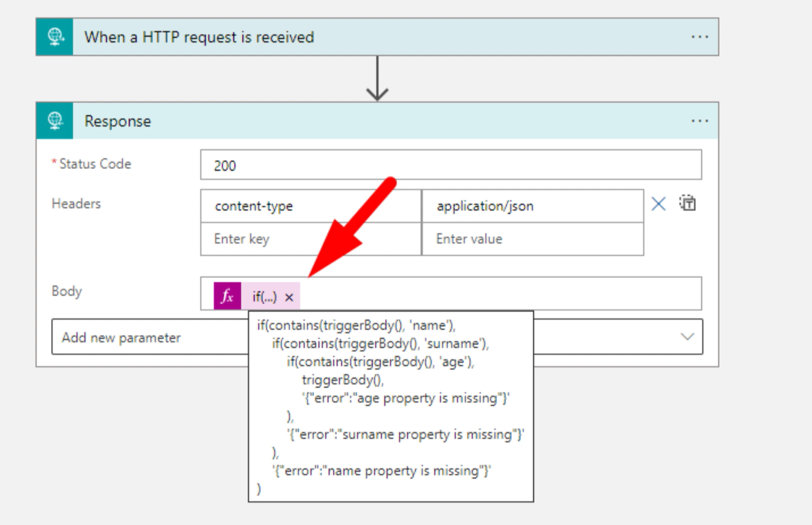
Task: Delete the content-type header row with X
Action: [658, 204]
